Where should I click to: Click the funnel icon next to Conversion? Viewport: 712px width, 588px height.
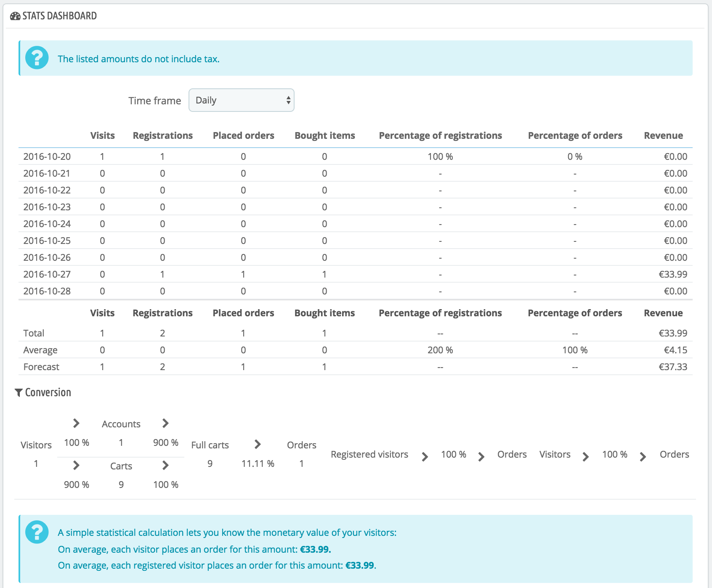[19, 392]
